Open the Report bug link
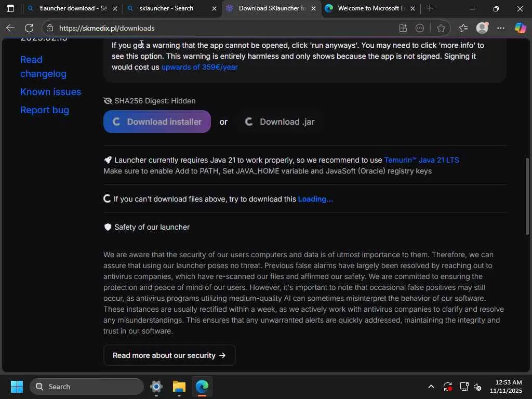 coord(45,110)
